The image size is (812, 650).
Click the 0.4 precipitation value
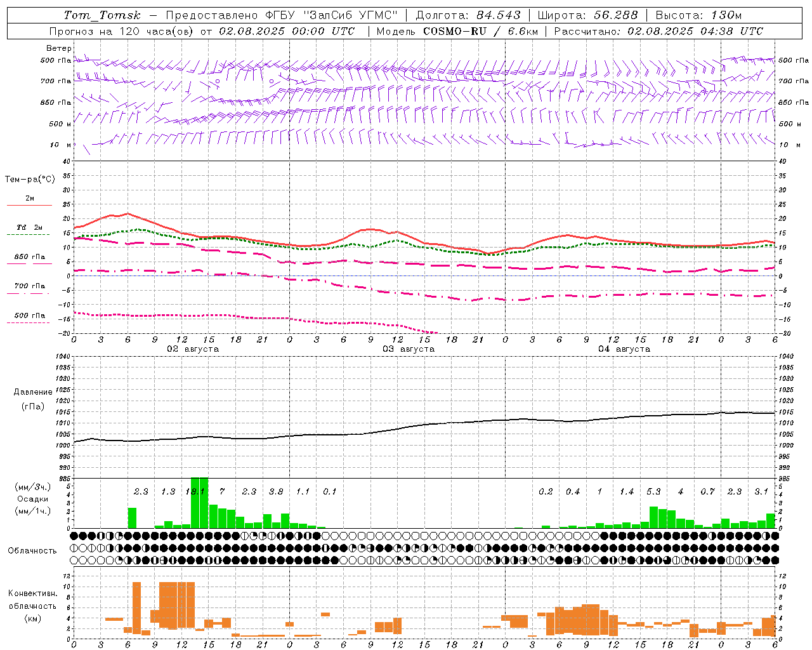tap(573, 492)
